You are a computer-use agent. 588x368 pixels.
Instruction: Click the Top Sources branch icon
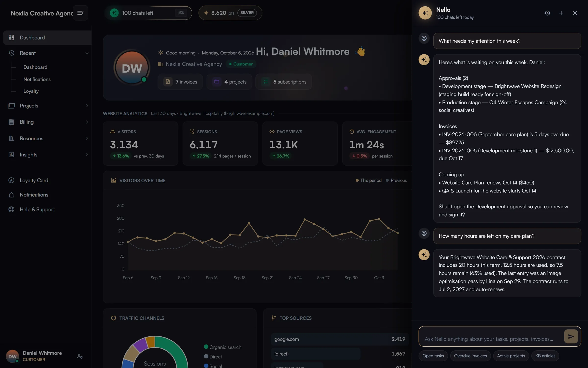tap(274, 318)
